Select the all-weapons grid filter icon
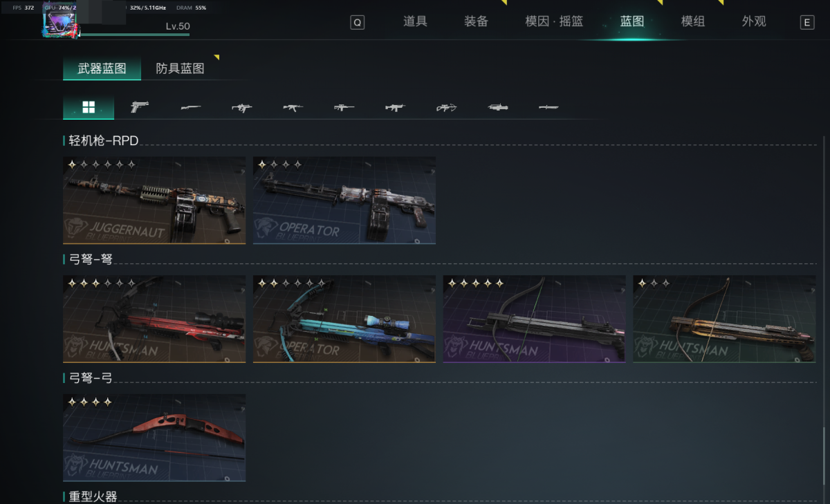This screenshot has height=504, width=830. click(x=89, y=107)
